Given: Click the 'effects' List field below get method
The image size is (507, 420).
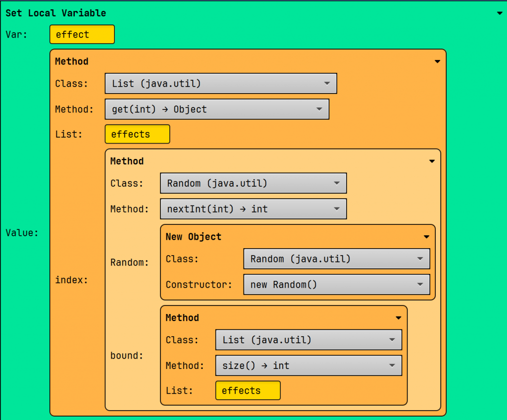Looking at the screenshot, I should coord(137,134).
